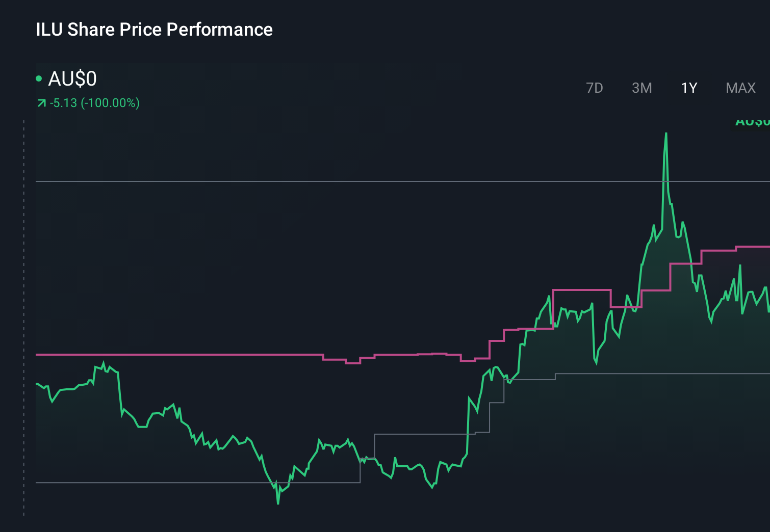The image size is (770, 532).
Task: Click the green arrow beside -5.13
Action: pyautogui.click(x=41, y=103)
